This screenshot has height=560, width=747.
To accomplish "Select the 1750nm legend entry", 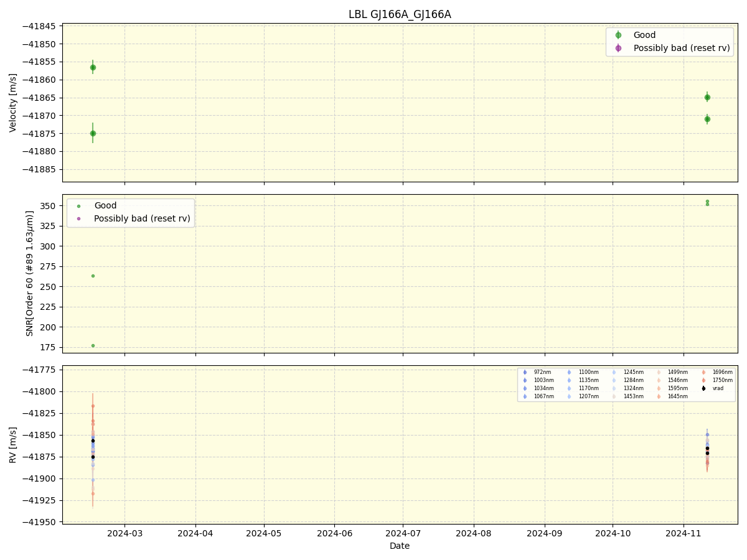I will 716,380.
